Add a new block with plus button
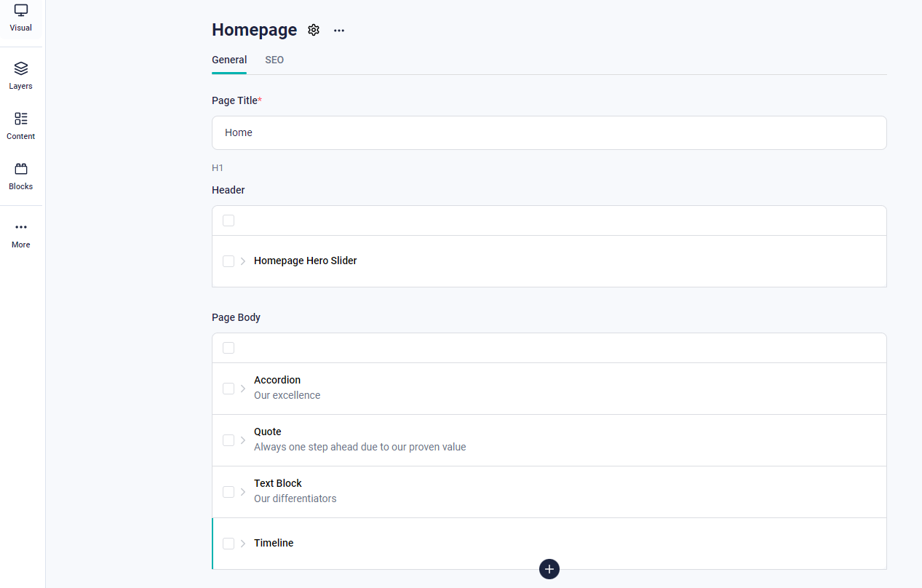The image size is (922, 588). click(x=549, y=569)
